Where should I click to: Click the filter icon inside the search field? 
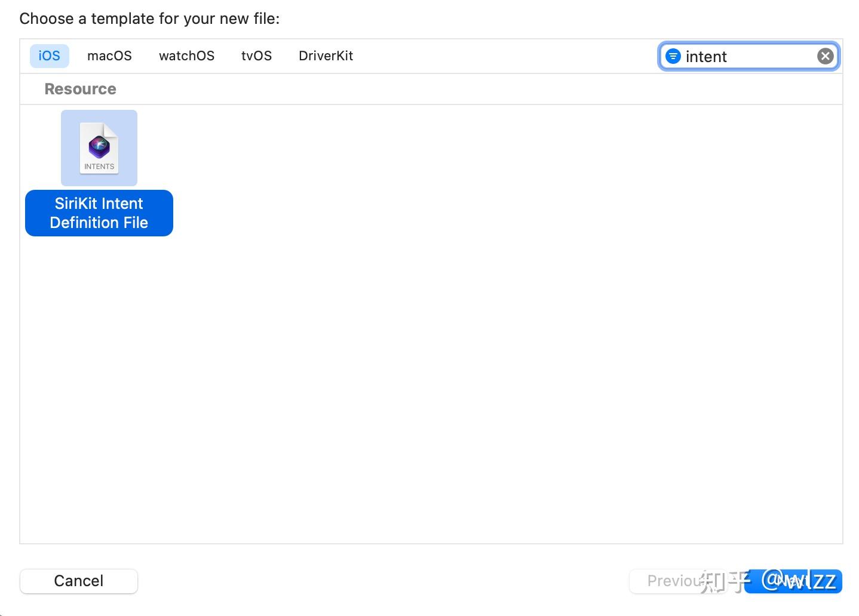673,56
